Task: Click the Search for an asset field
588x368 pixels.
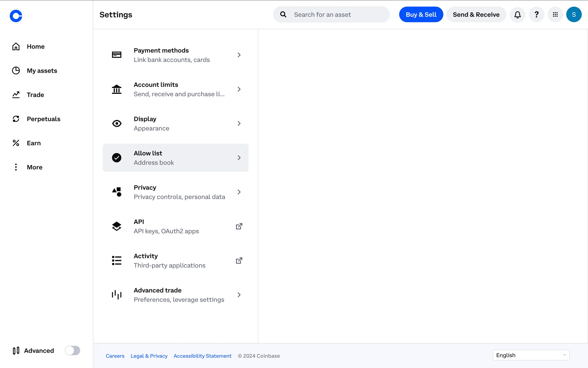Action: click(337, 15)
